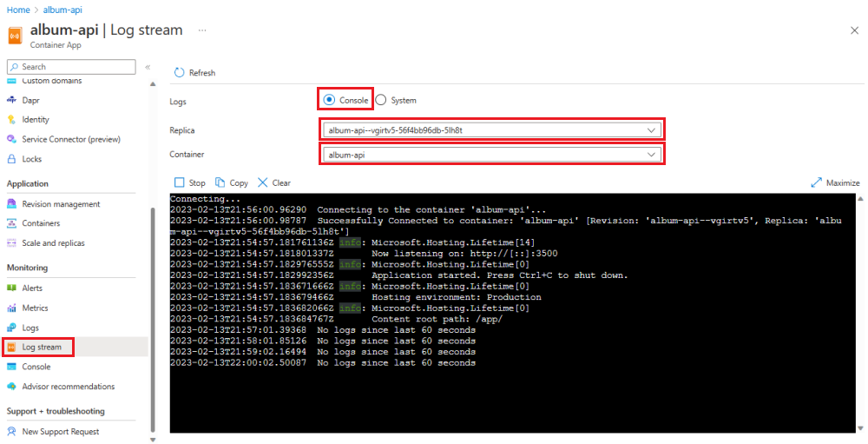The width and height of the screenshot is (868, 444).
Task: Open the Logs menu item
Action: [30, 328]
